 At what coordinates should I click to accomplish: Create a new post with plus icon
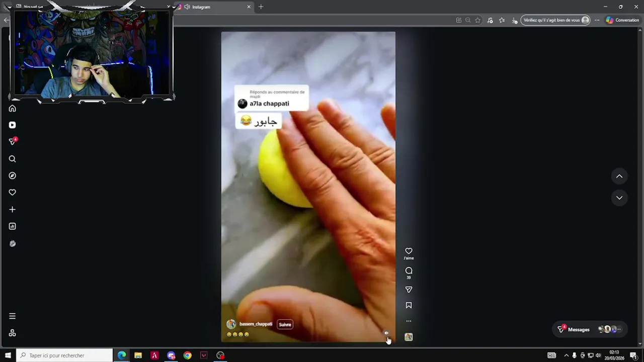point(13,209)
